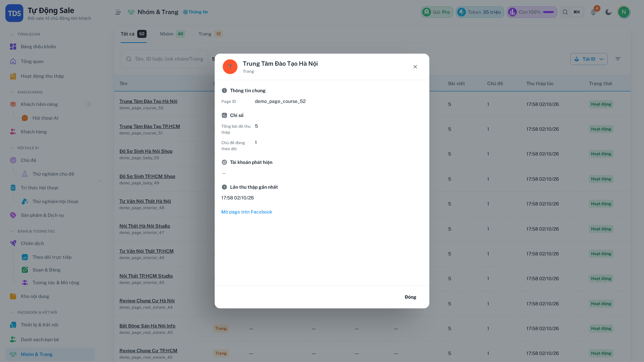Go to Tổng quan in sidebar

pyautogui.click(x=50, y=61)
